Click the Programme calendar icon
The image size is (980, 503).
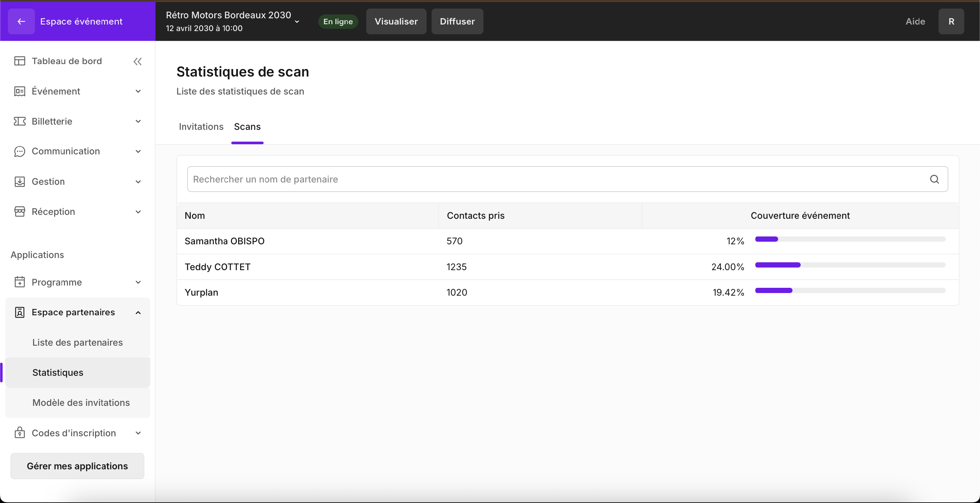click(x=19, y=282)
